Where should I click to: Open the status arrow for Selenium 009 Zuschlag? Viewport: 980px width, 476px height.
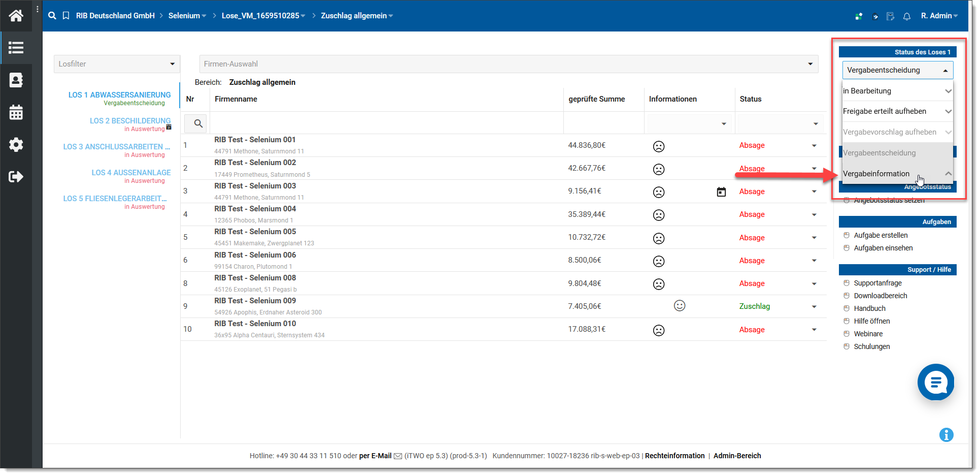(814, 307)
